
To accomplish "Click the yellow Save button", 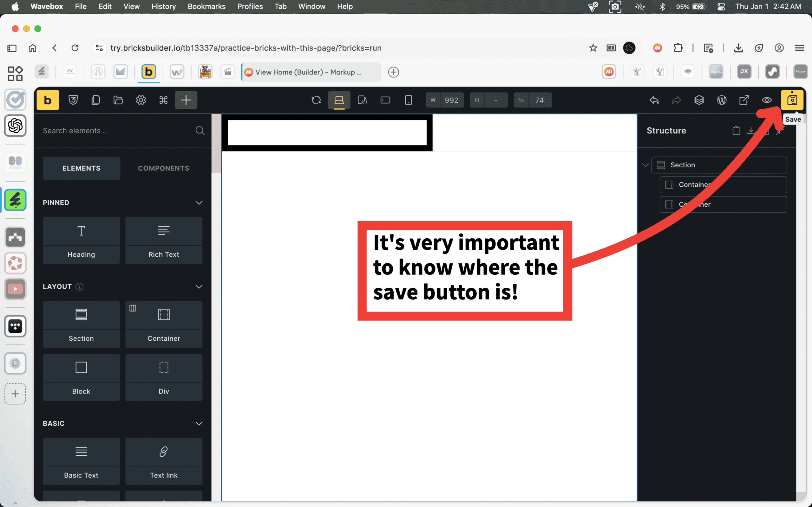I will [792, 100].
